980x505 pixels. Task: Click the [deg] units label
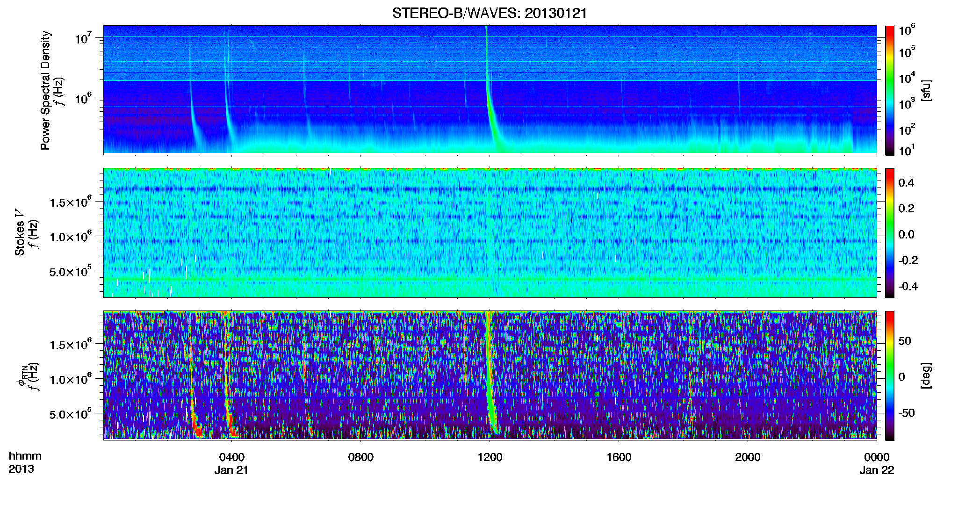point(926,375)
